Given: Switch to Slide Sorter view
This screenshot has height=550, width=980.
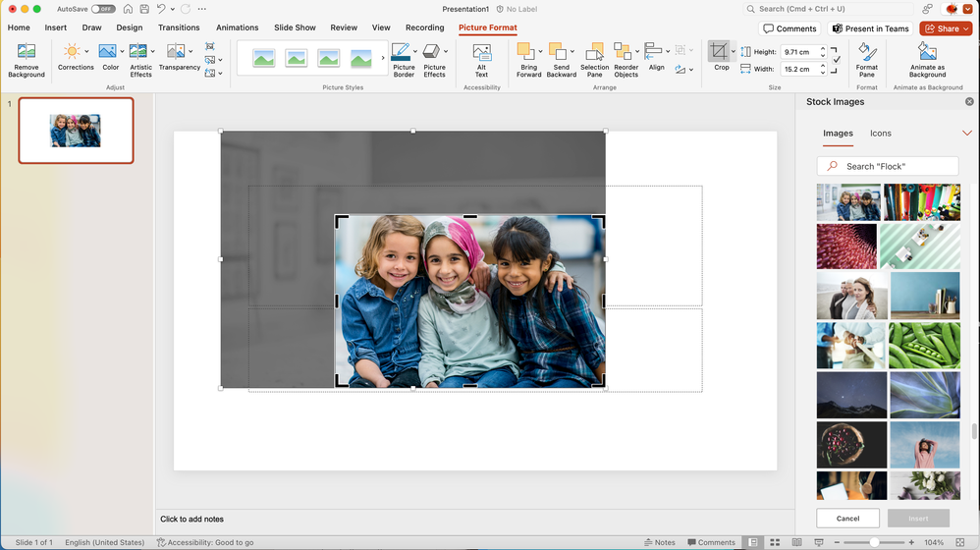Looking at the screenshot, I should click(775, 542).
